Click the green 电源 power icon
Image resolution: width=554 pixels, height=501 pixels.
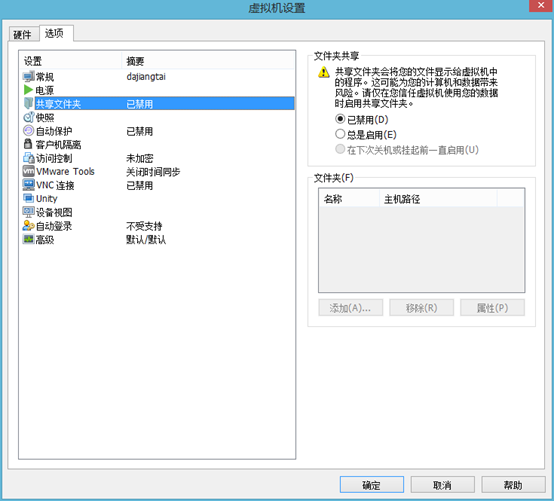(28, 90)
